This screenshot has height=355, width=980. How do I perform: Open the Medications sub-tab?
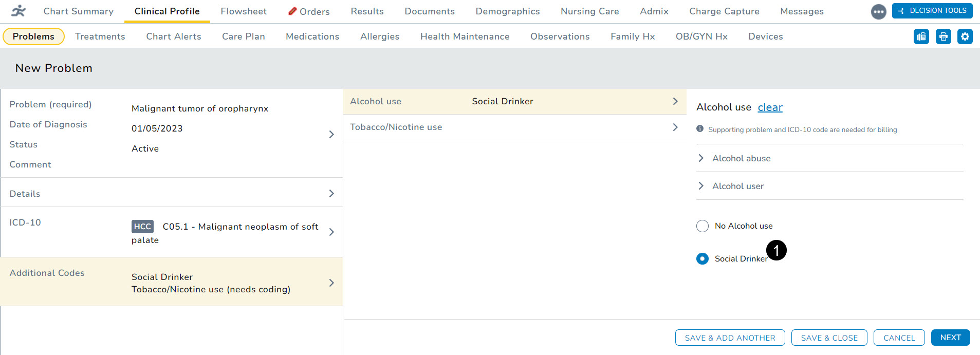[312, 36]
